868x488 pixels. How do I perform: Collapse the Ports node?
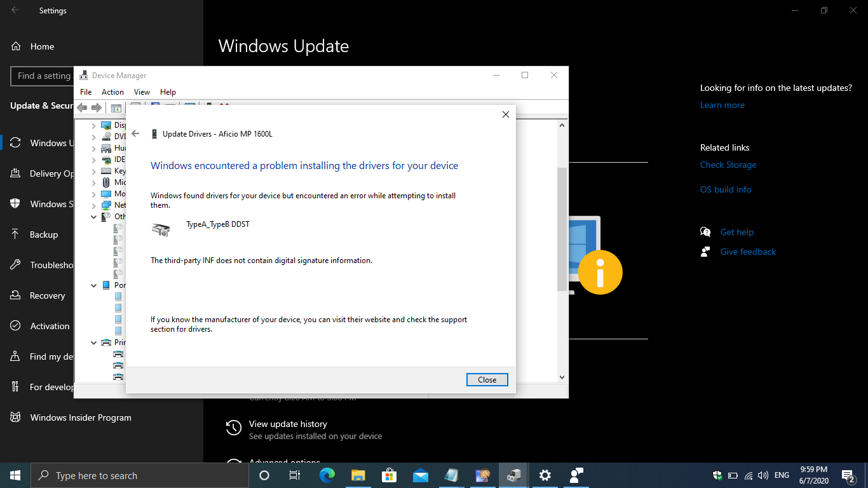coord(94,285)
